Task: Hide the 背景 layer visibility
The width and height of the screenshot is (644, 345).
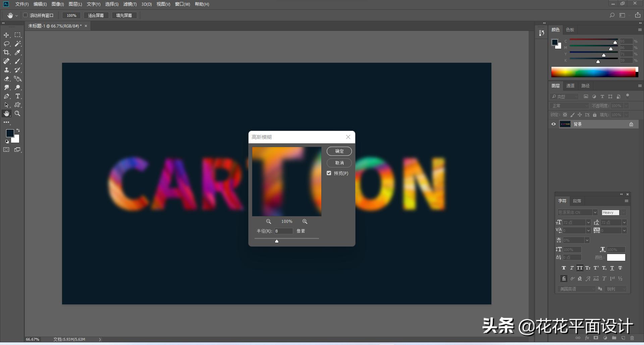Action: (x=553, y=124)
